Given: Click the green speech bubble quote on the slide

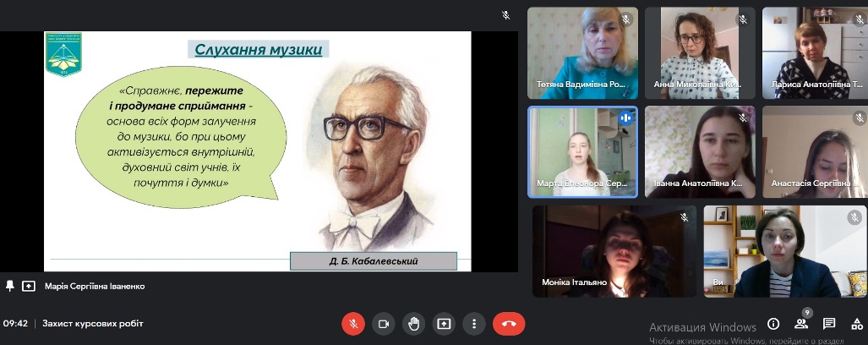Looking at the screenshot, I should 181,135.
